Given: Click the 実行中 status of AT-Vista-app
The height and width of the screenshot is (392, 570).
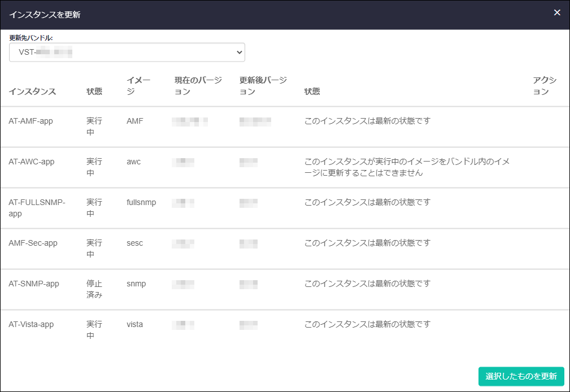Looking at the screenshot, I should (94, 330).
